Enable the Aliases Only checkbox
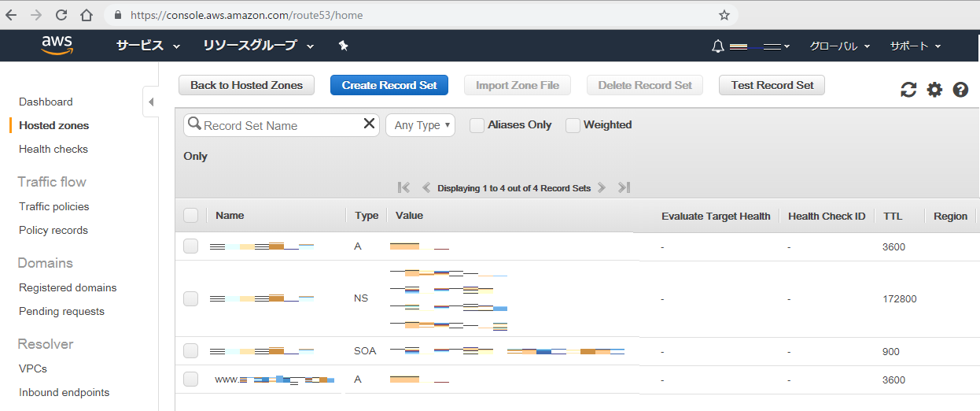This screenshot has height=411, width=980. [477, 125]
